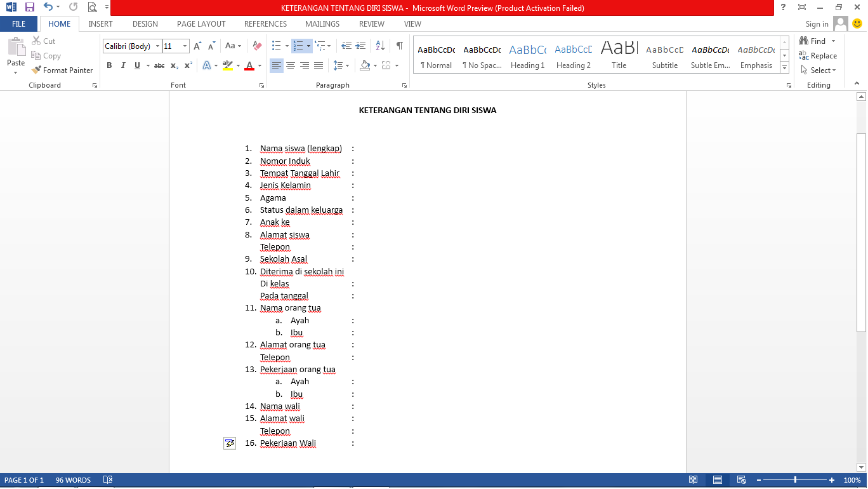Open the font name dropdown Calibri (Body)
Screen dimensions: 868x489
tap(158, 46)
